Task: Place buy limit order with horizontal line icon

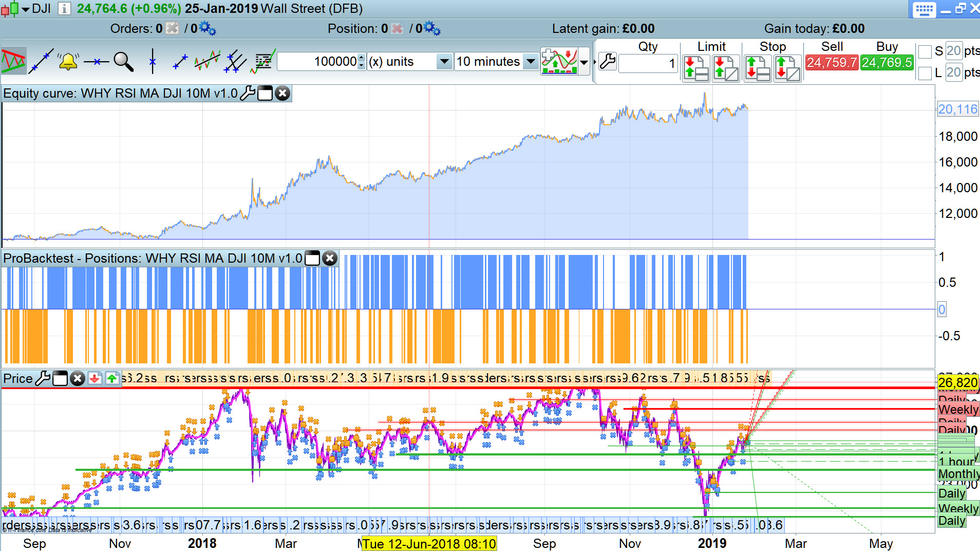Action: click(696, 68)
